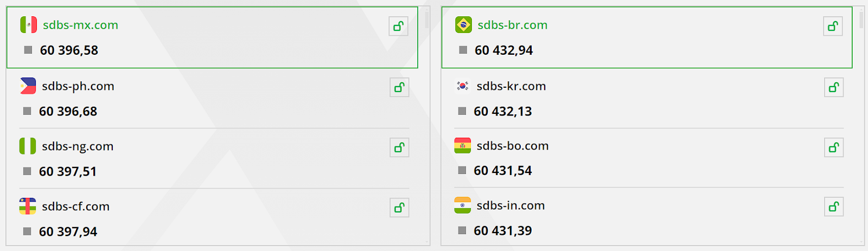The width and height of the screenshot is (868, 251).
Task: Click the unlock icon for sdbs-br.com
Action: click(833, 26)
